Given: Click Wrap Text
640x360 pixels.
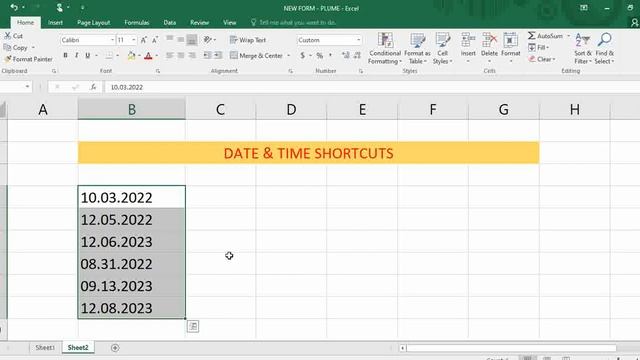Looking at the screenshot, I should pyautogui.click(x=248, y=40).
